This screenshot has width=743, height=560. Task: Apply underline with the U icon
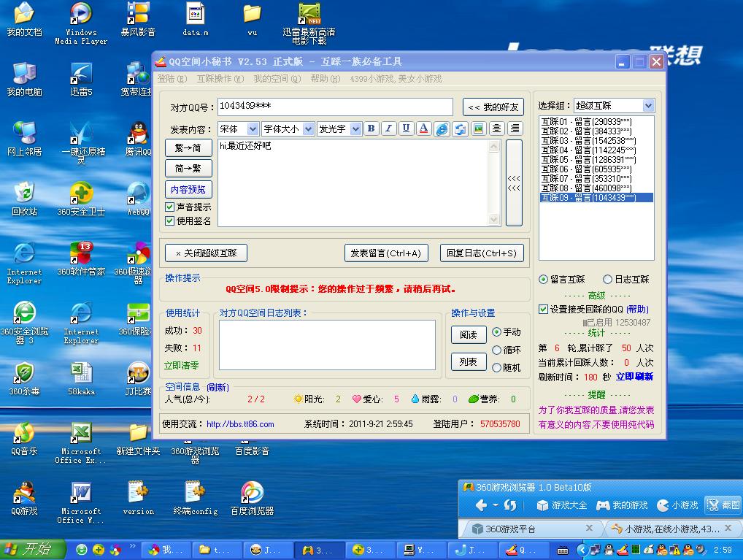click(406, 129)
